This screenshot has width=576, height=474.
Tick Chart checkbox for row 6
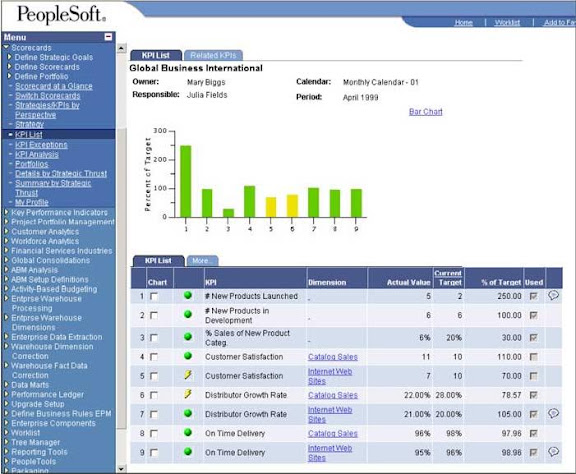click(154, 395)
